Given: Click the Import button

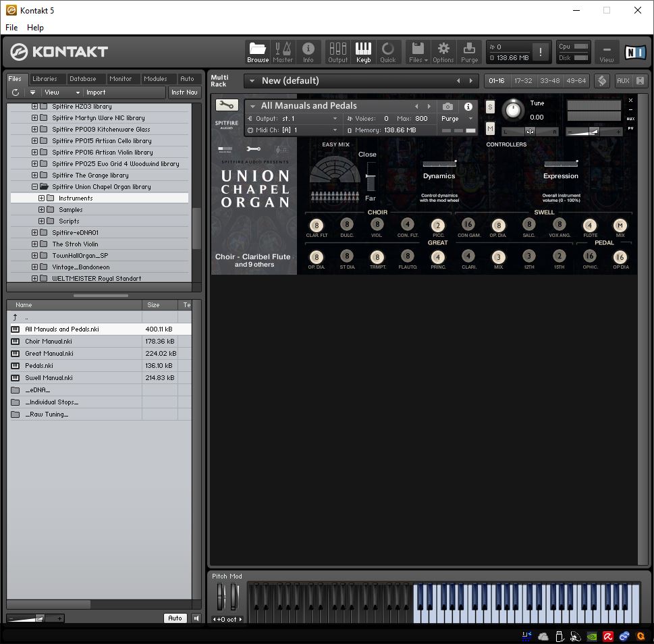Looking at the screenshot, I should 96,92.
